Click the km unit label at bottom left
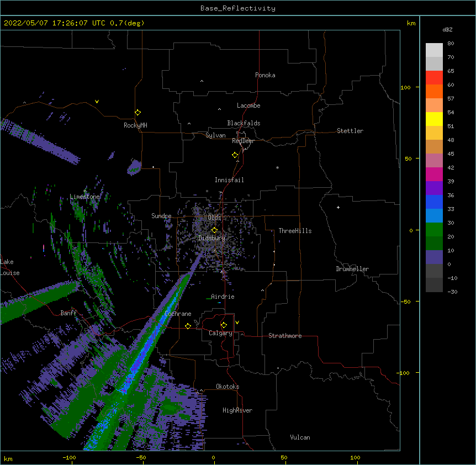The width and height of the screenshot is (476, 465). (8, 458)
